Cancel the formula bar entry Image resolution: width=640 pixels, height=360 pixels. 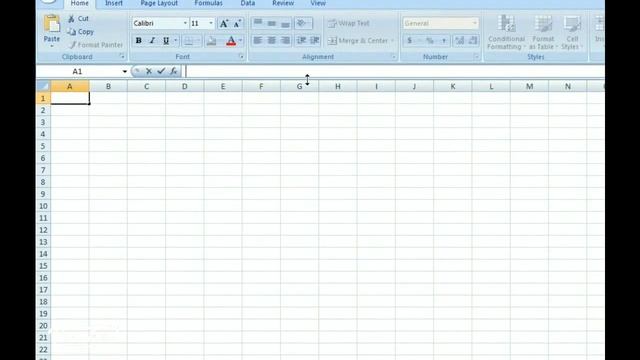pyautogui.click(x=149, y=71)
